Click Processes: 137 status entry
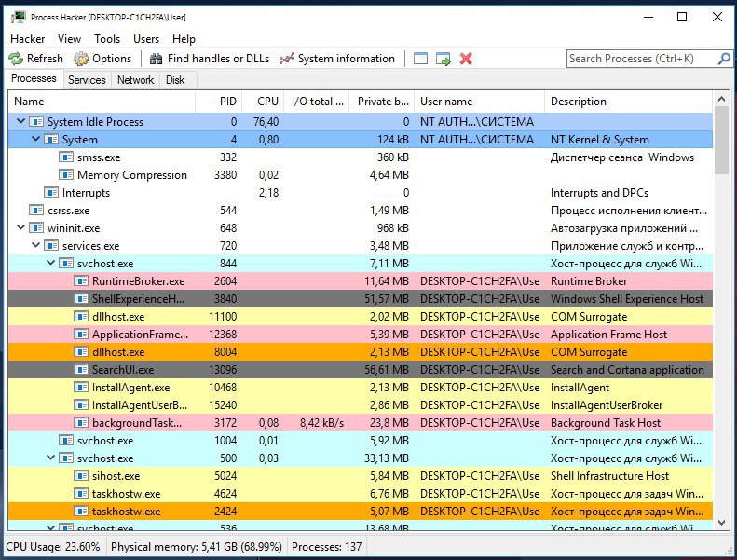737x560 pixels. click(x=327, y=547)
